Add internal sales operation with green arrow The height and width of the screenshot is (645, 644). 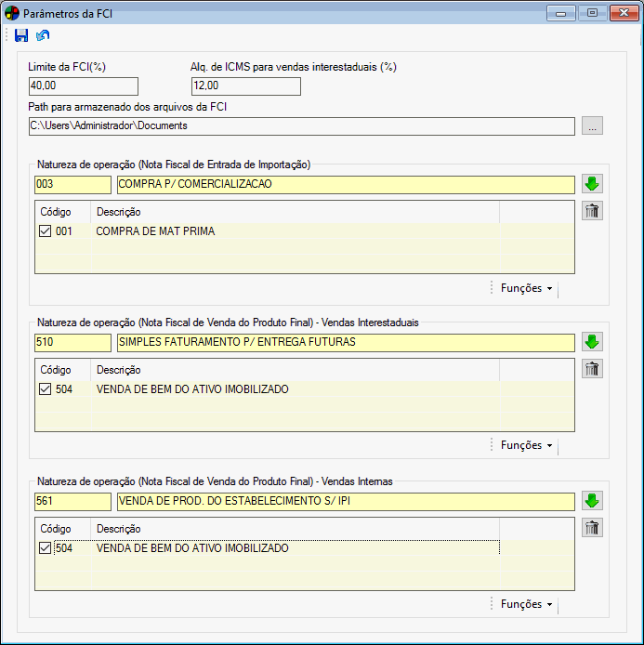592,501
